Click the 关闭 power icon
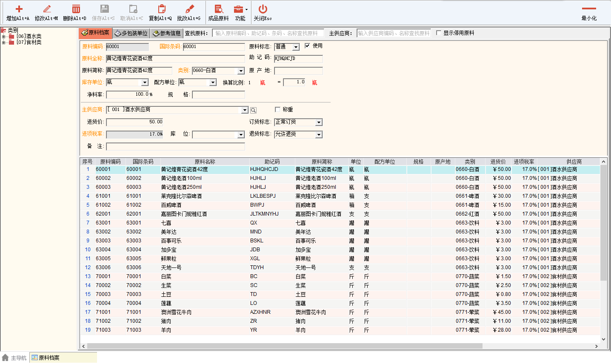 (263, 9)
